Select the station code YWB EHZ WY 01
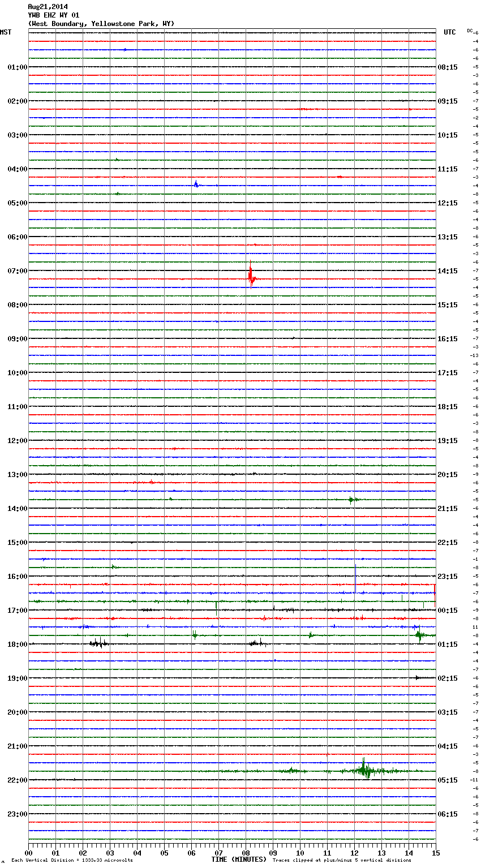Viewport: 481px width, 868px height. pos(54,15)
